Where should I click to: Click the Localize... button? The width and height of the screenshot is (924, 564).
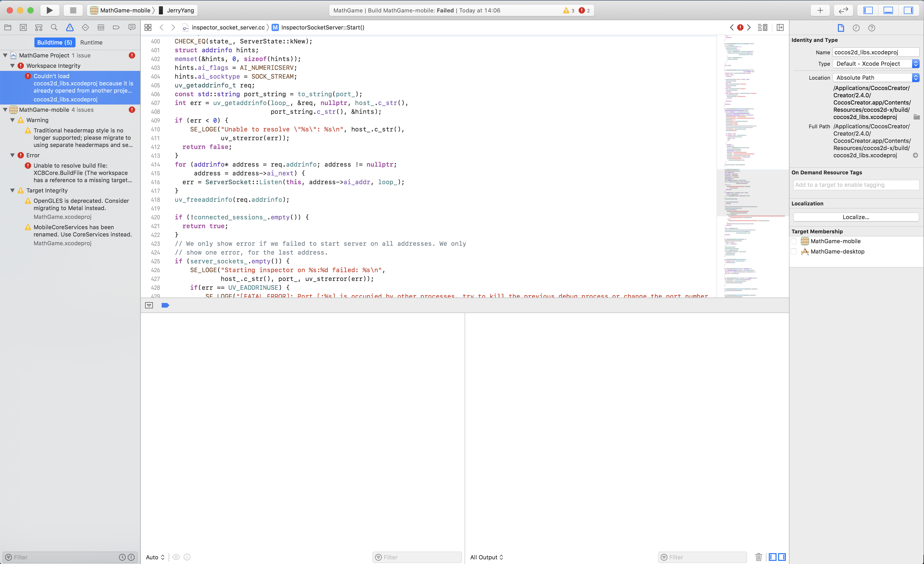point(856,217)
